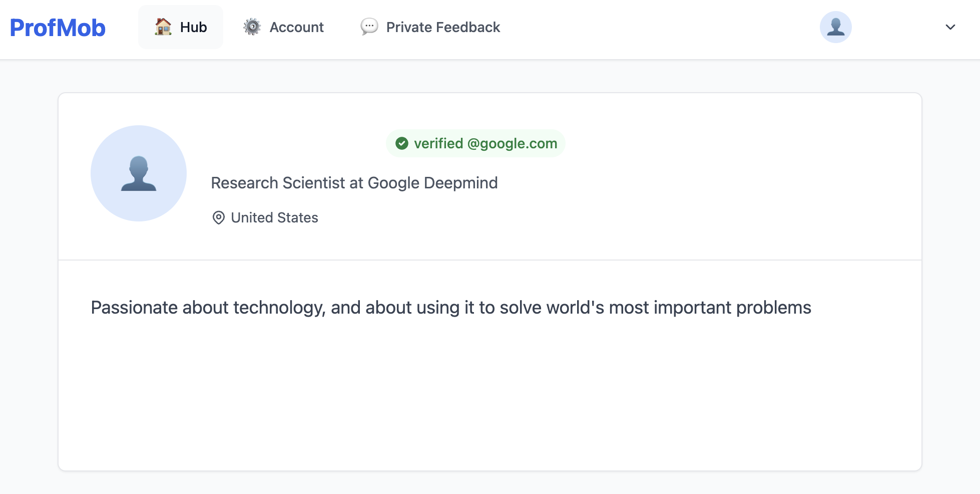Click the green verified checkmark icon
This screenshot has height=494, width=980.
coord(402,144)
